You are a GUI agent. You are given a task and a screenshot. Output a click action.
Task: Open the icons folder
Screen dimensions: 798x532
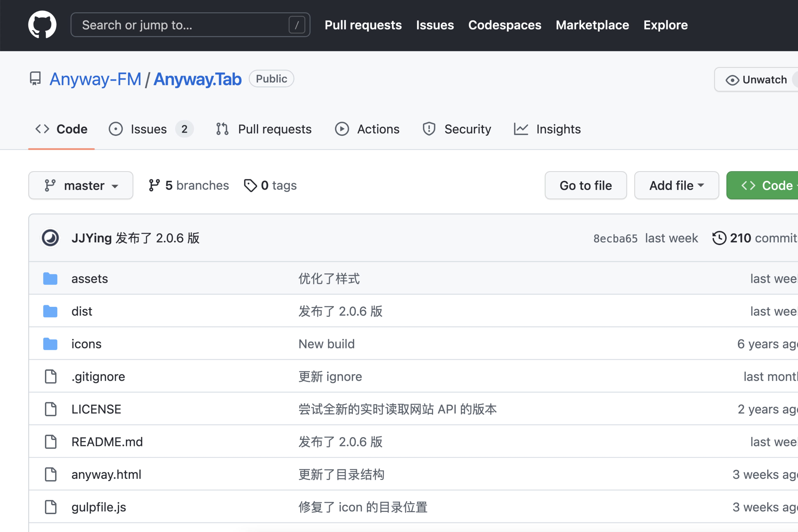click(86, 344)
